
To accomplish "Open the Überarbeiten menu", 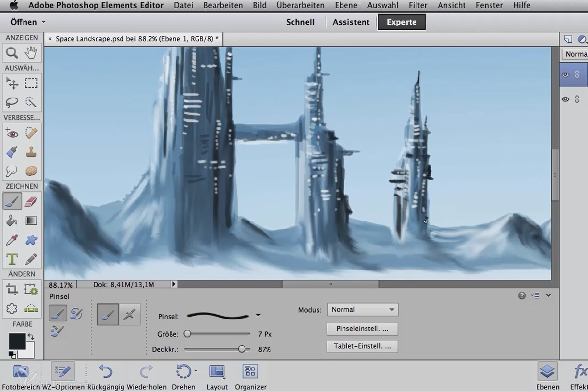I will coord(300,5).
